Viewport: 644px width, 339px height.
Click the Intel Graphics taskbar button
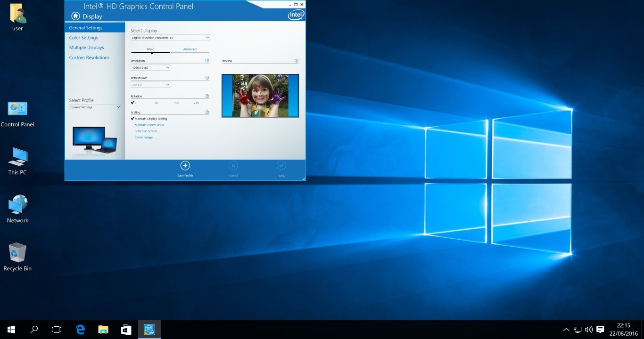coord(149,330)
